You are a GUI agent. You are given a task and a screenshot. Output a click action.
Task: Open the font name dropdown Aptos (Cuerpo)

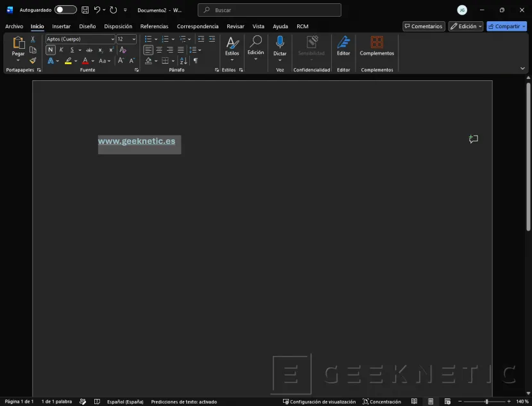coord(112,39)
